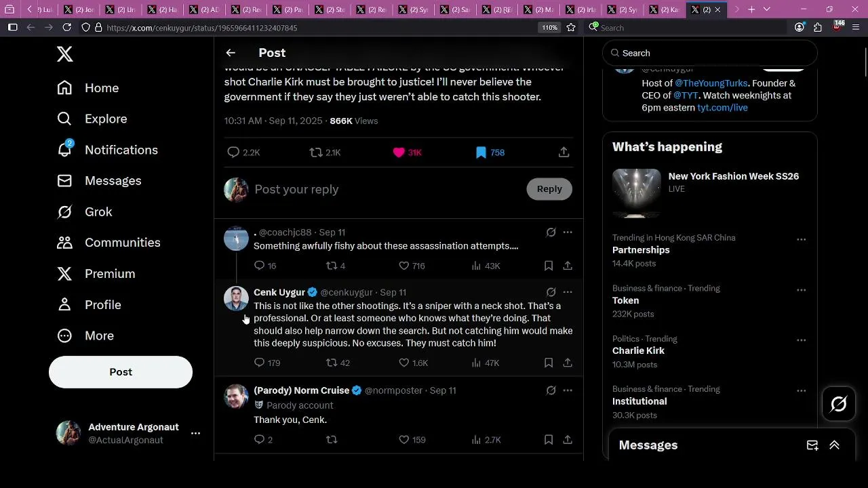This screenshot has height=488, width=868.
Task: Click Grok icon on Norm Cruise reply
Action: click(551, 390)
